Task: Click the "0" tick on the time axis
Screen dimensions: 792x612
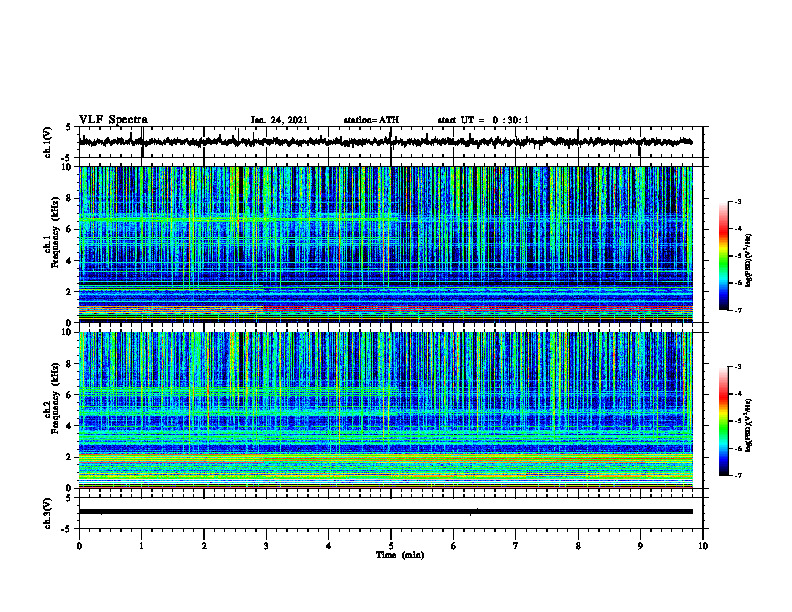Action: point(79,546)
